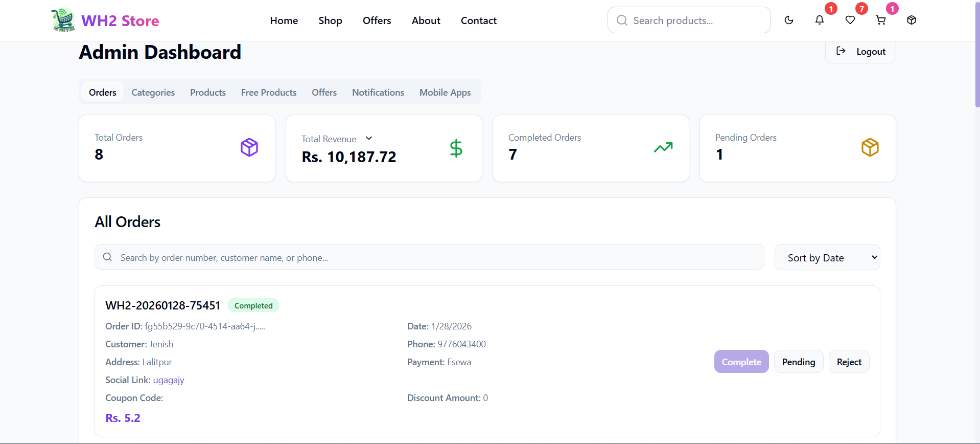Click the green trending arrow icon
The width and height of the screenshot is (980, 444).
point(663,148)
